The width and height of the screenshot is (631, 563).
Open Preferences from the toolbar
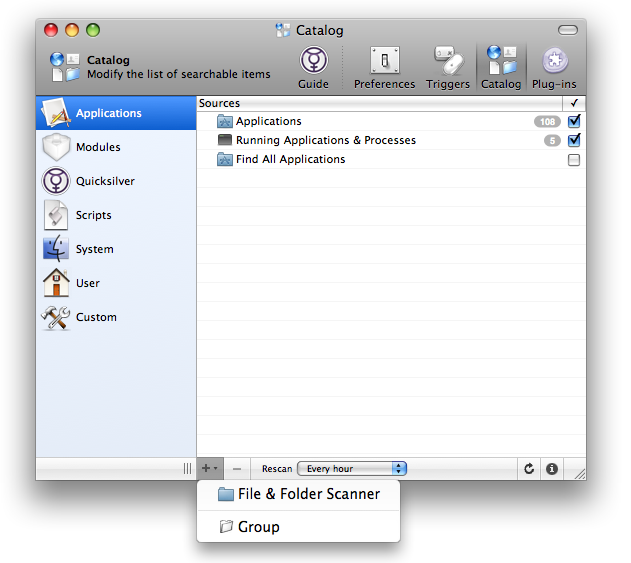point(384,67)
